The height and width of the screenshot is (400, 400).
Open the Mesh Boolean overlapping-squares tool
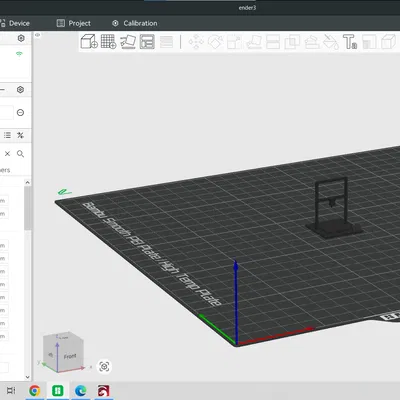(292, 42)
